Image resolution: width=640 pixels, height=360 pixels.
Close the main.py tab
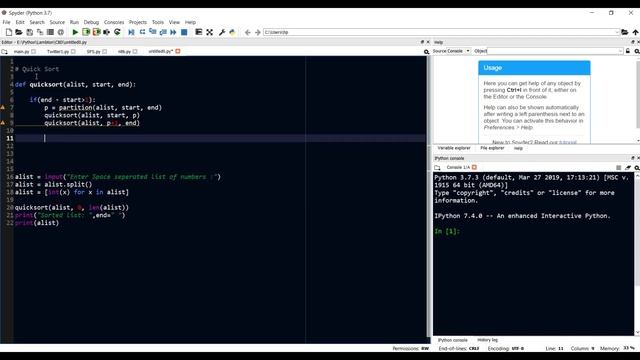[x=33, y=51]
